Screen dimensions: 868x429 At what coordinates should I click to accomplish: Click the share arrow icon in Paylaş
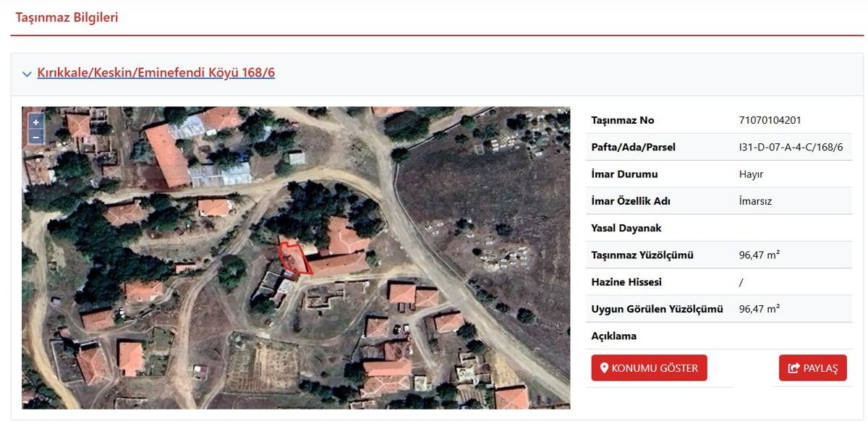click(x=794, y=368)
